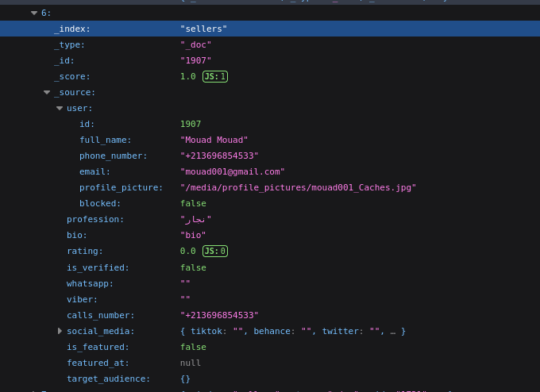Select the target_audience key
Viewport: 540px width, 392px height.
coord(109,379)
